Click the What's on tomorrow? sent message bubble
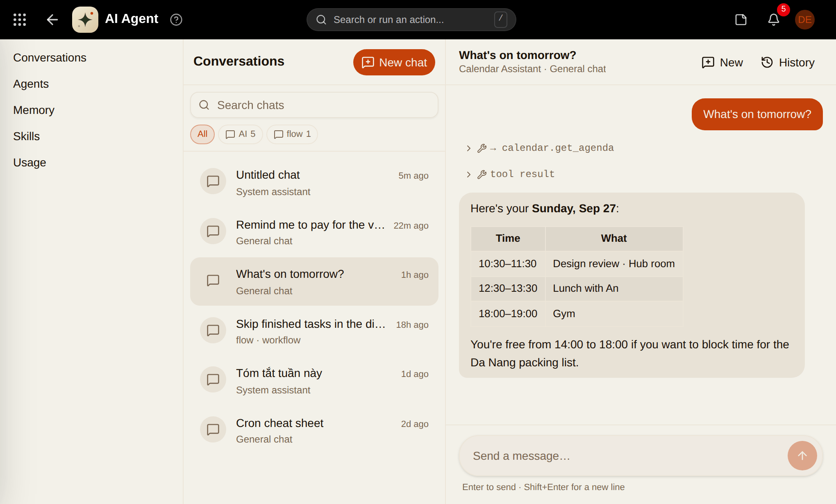The height and width of the screenshot is (504, 836). pos(757,114)
